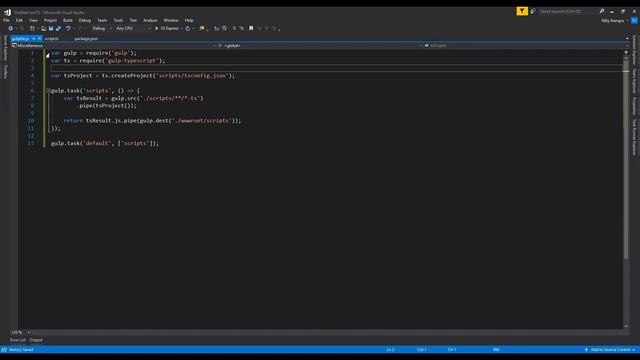Collapse the gulp.task scripts code block
The height and width of the screenshot is (360, 640).
click(x=48, y=91)
